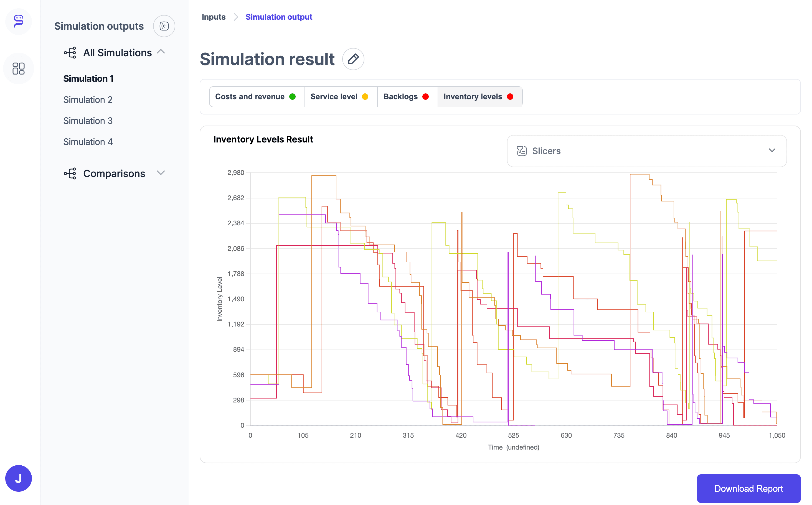The width and height of the screenshot is (812, 505).
Task: Expand the Comparisons section
Action: click(x=161, y=173)
